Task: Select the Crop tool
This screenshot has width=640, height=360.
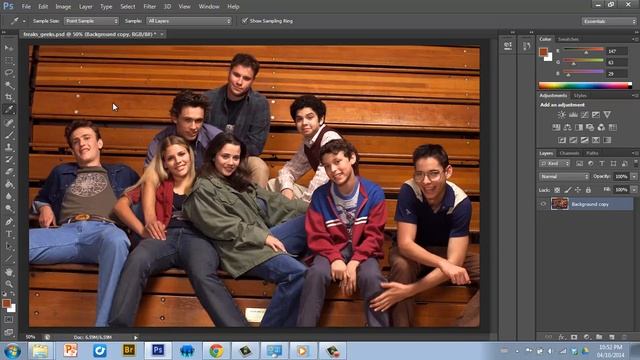Action: pyautogui.click(x=9, y=97)
